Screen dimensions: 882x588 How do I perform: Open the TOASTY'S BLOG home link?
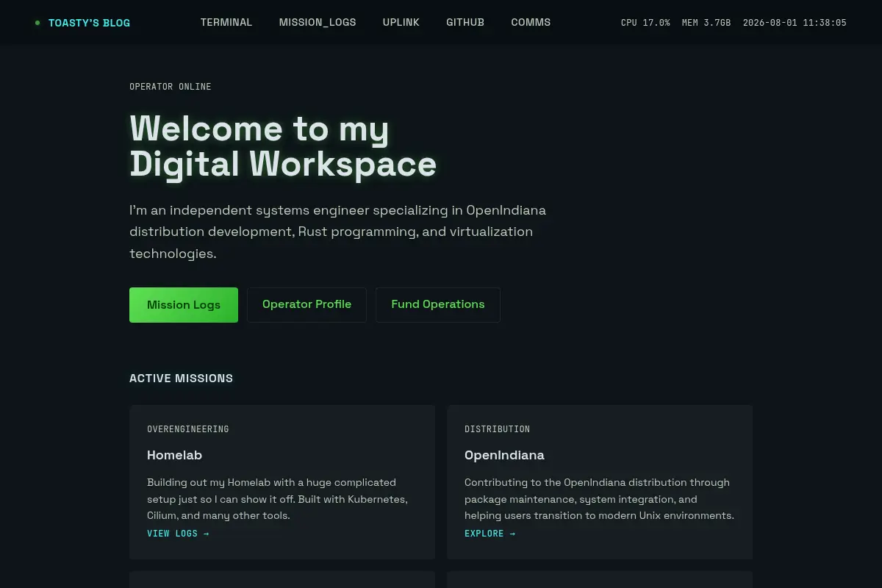[x=89, y=23]
